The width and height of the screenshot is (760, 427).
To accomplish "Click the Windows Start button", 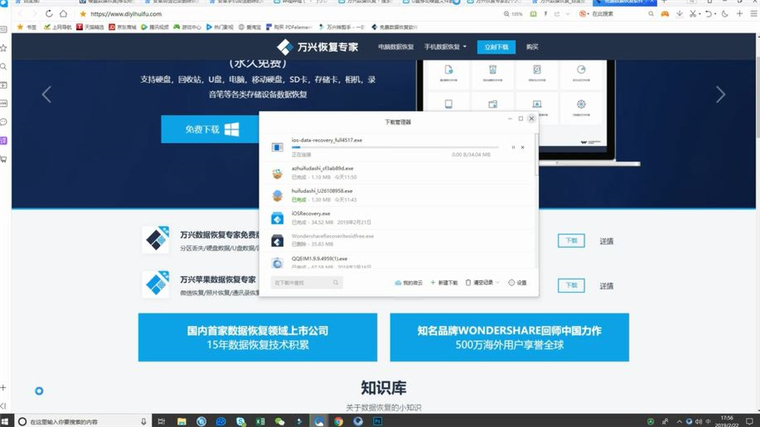I will pos(5,421).
